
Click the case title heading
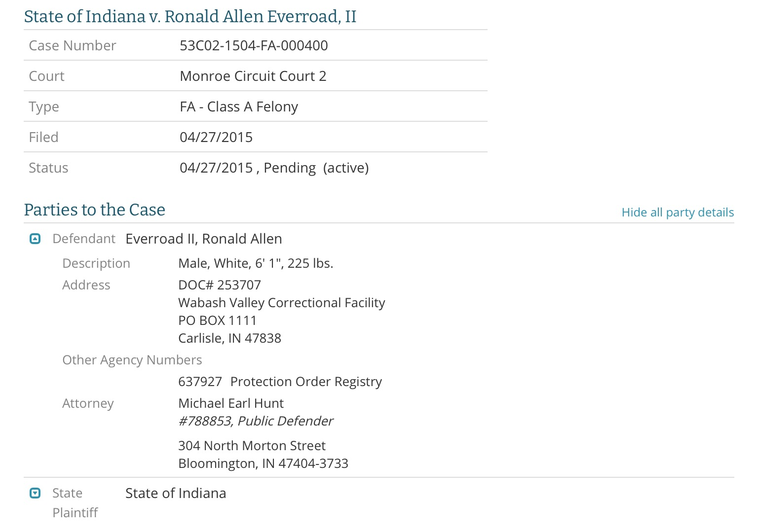point(190,16)
